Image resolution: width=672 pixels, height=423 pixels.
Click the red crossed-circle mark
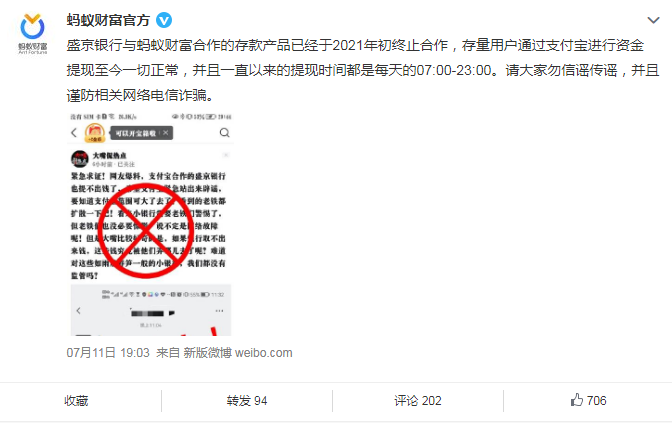(x=146, y=231)
